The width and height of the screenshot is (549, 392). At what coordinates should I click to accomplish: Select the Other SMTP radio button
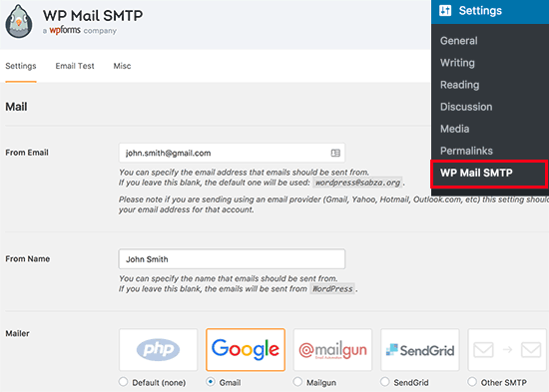(x=472, y=381)
